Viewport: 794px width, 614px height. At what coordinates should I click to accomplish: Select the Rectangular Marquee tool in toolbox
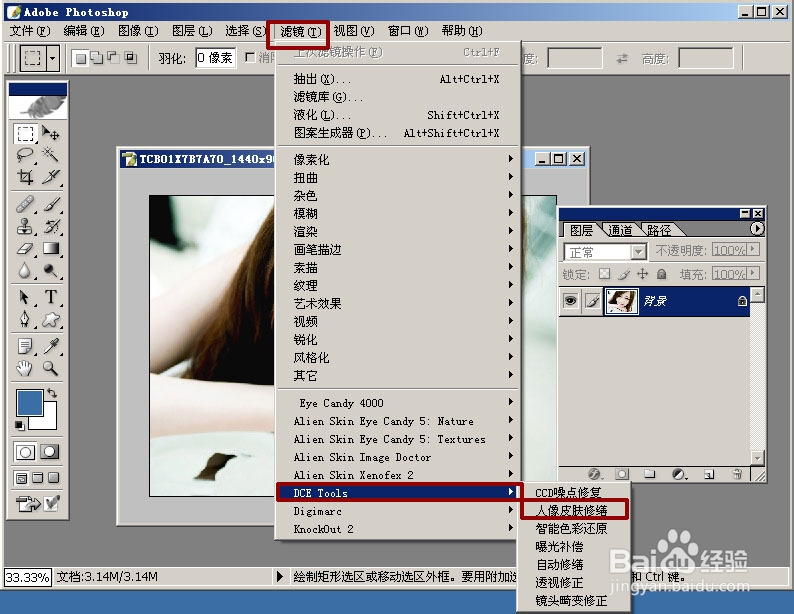[x=25, y=134]
